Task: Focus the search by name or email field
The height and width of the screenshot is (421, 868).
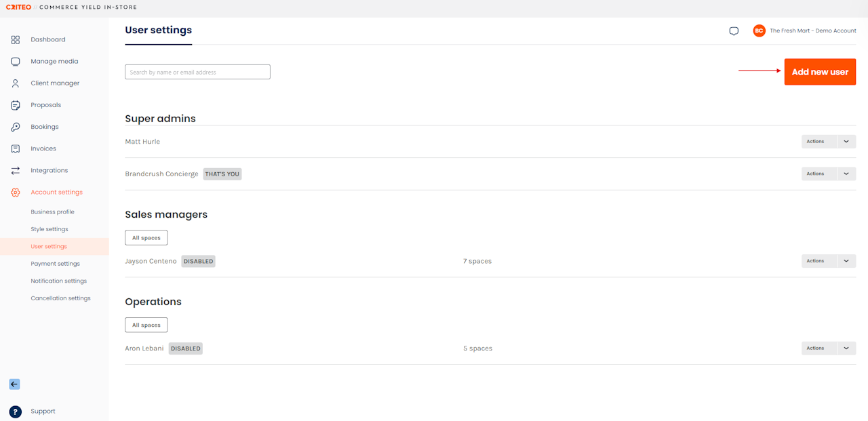Action: click(197, 72)
